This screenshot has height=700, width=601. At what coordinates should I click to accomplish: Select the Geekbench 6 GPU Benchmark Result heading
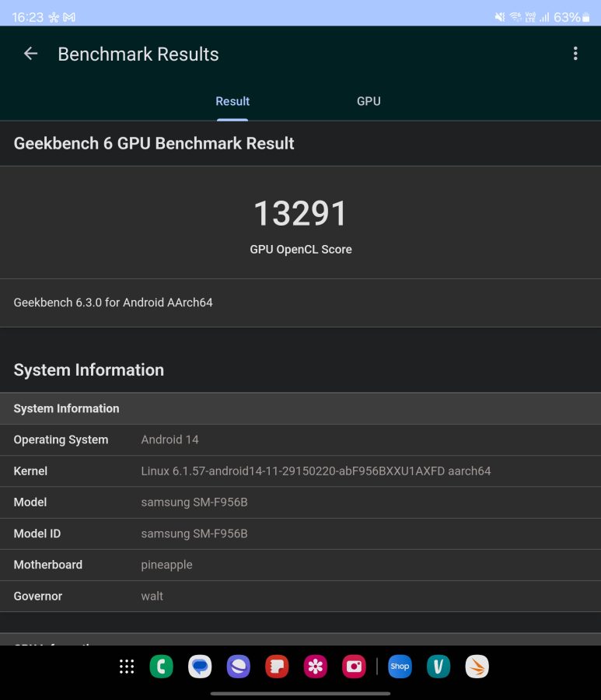pos(154,143)
